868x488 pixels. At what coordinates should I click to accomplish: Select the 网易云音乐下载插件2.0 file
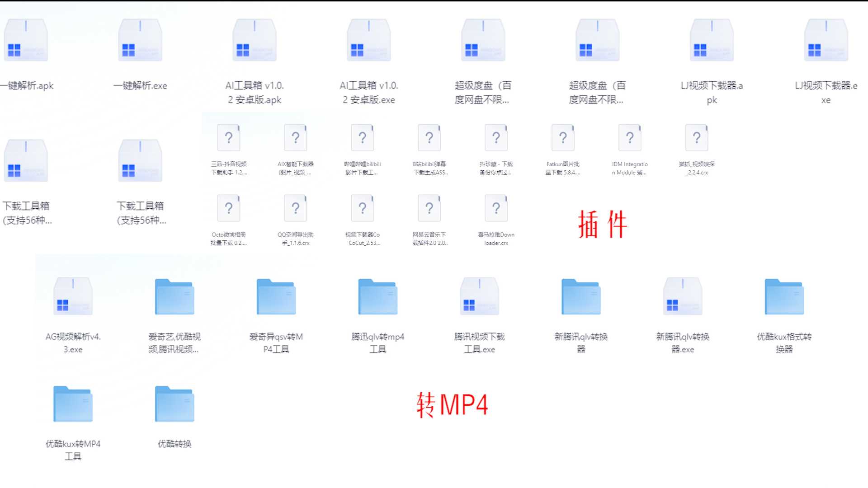(x=429, y=208)
